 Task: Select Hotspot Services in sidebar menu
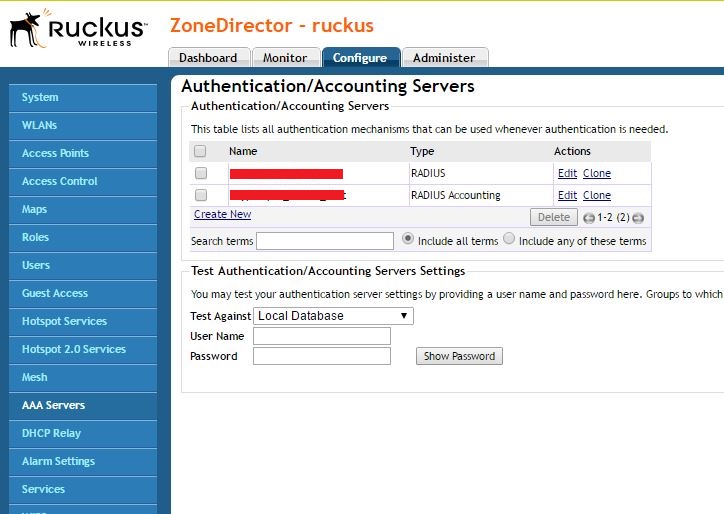[x=64, y=321]
